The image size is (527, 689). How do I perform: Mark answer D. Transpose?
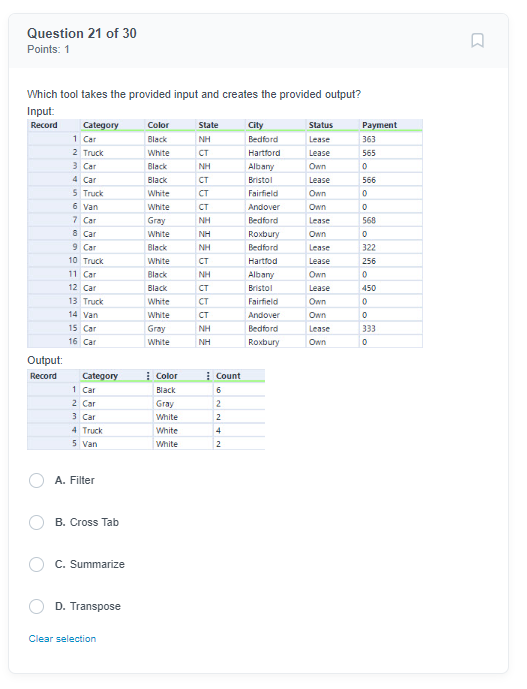[x=36, y=606]
